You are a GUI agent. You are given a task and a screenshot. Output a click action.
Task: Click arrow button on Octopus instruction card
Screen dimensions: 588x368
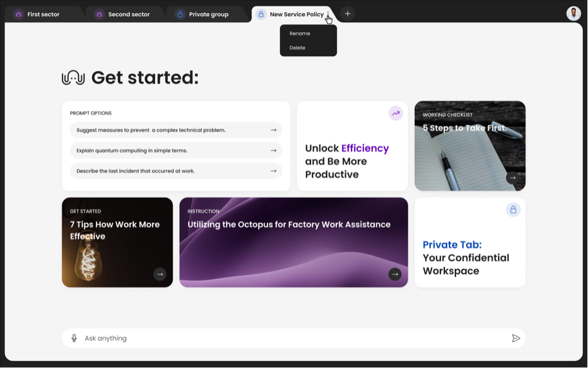click(x=395, y=275)
